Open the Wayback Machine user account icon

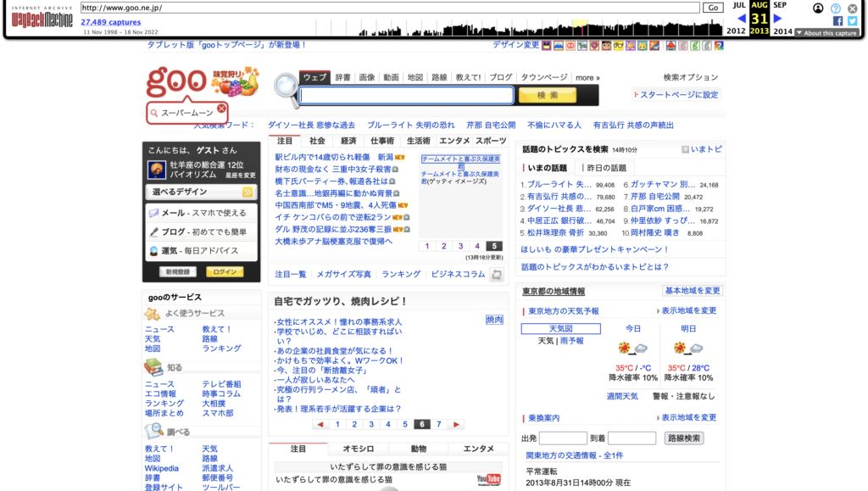818,8
